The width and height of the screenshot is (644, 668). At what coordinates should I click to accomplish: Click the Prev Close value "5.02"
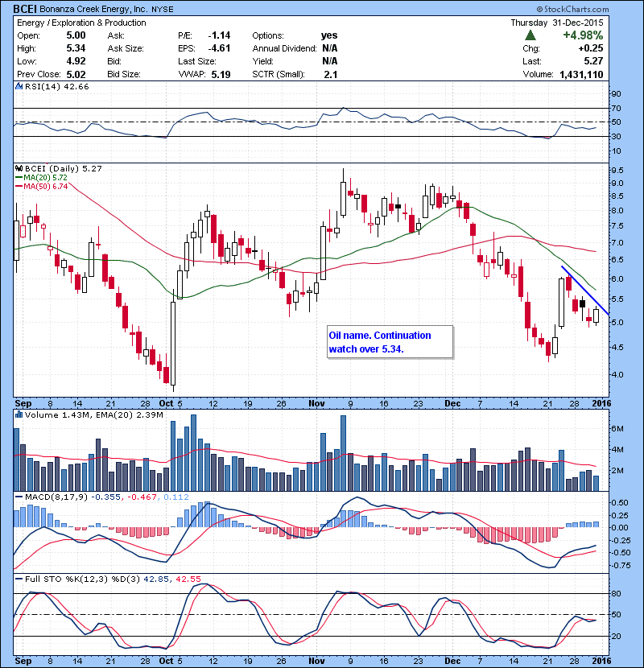[x=76, y=74]
